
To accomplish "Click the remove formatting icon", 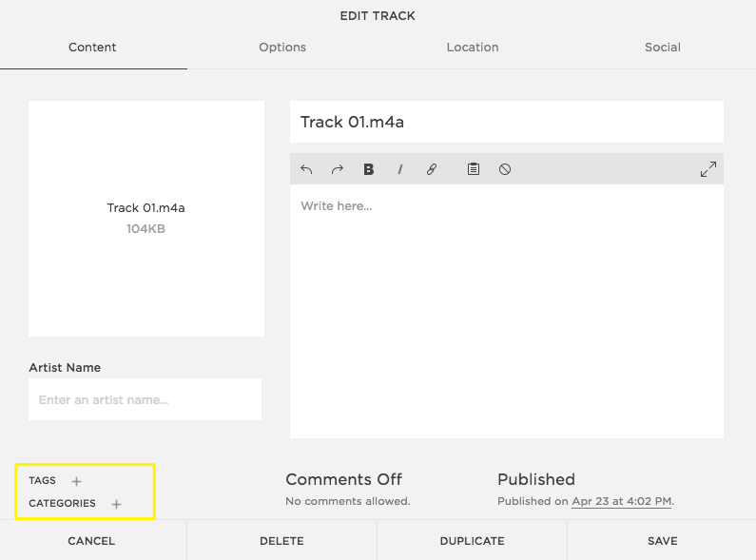I will (505, 169).
